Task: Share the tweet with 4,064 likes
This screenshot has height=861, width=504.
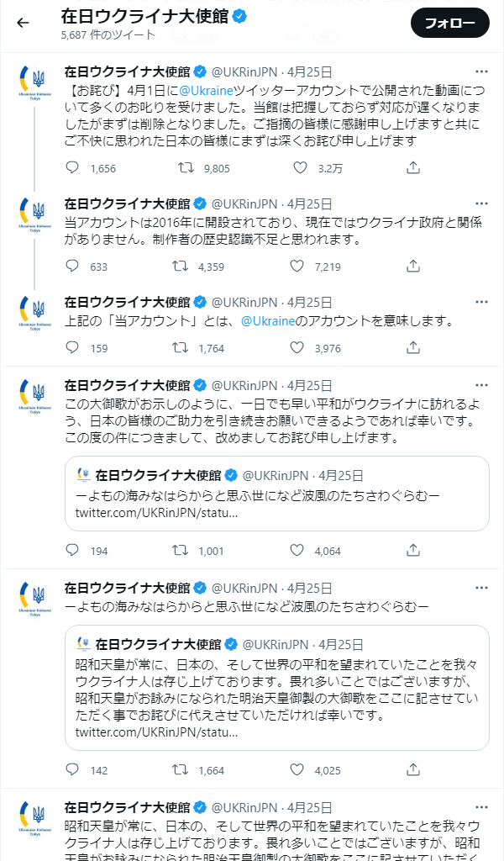Action: click(x=413, y=550)
